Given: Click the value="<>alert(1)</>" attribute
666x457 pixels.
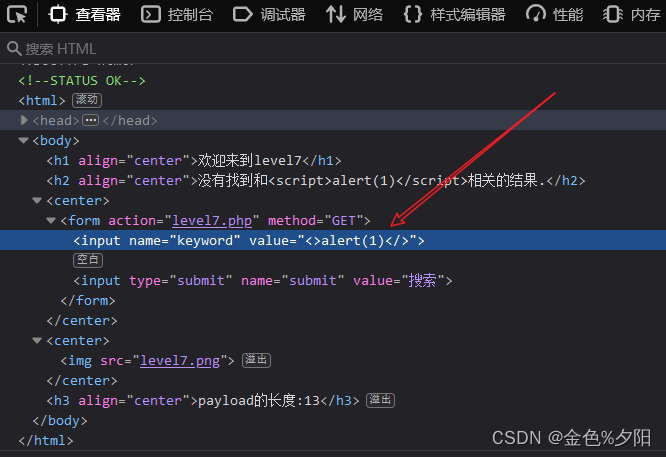Looking at the screenshot, I should 333,240.
